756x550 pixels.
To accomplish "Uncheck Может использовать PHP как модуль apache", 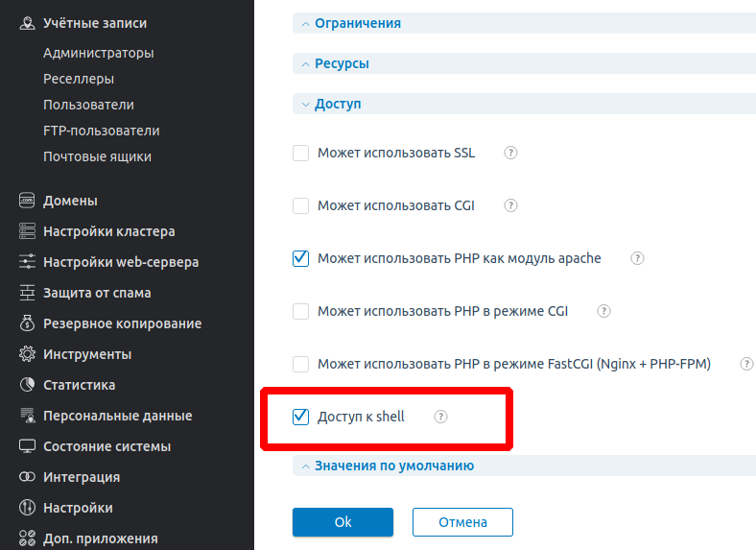I will click(x=301, y=258).
